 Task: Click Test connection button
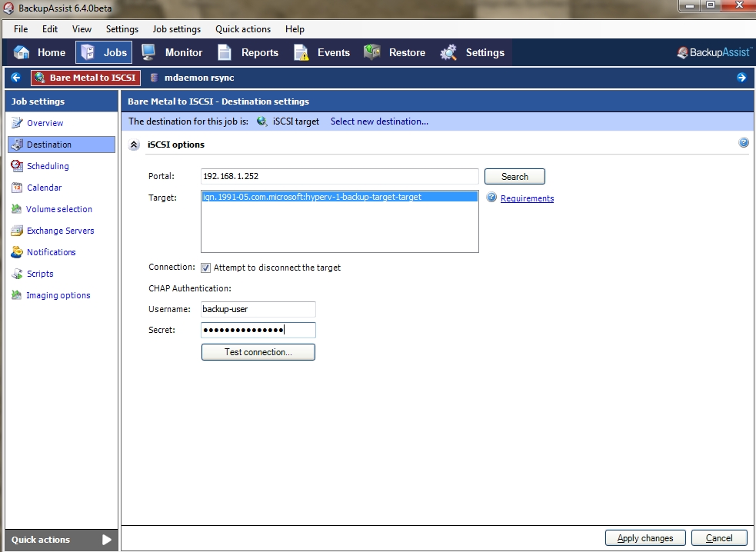pos(258,352)
